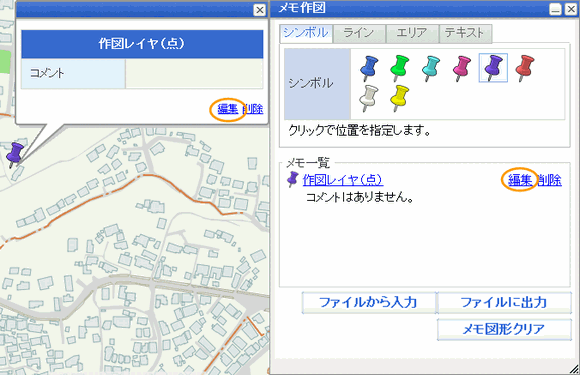
Task: Choose the cyan pushpin symbol
Action: click(x=431, y=68)
